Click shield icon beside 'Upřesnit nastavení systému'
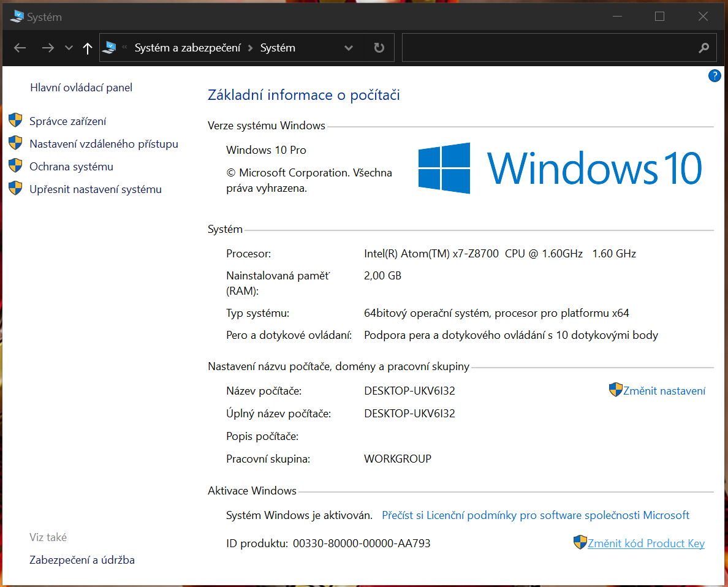 pos(15,188)
